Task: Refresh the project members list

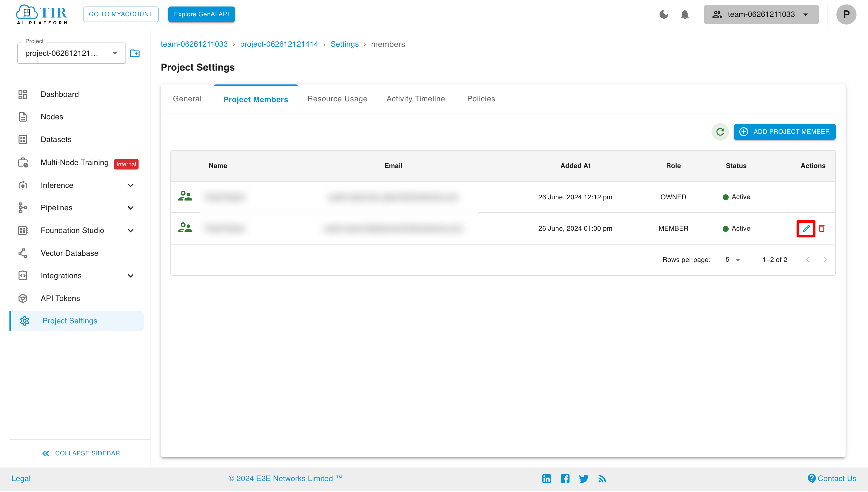Action: click(720, 132)
